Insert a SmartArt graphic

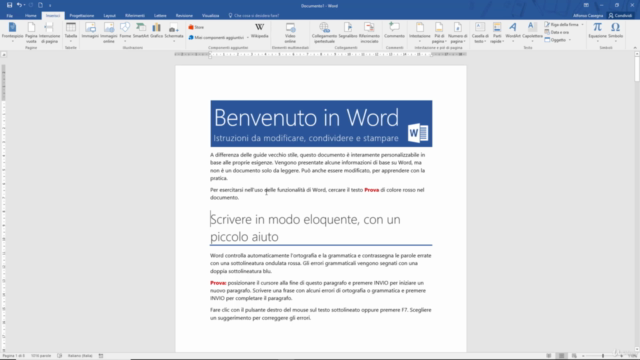140,31
